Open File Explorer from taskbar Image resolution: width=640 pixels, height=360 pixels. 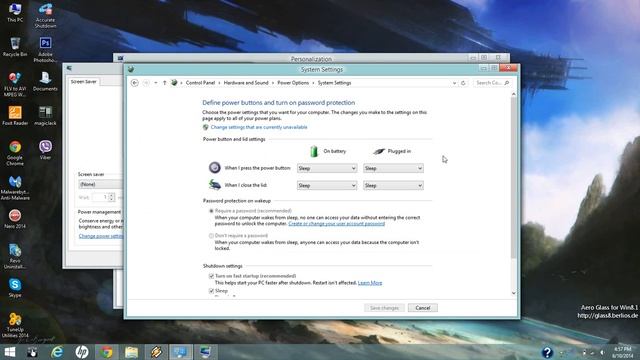click(x=131, y=352)
